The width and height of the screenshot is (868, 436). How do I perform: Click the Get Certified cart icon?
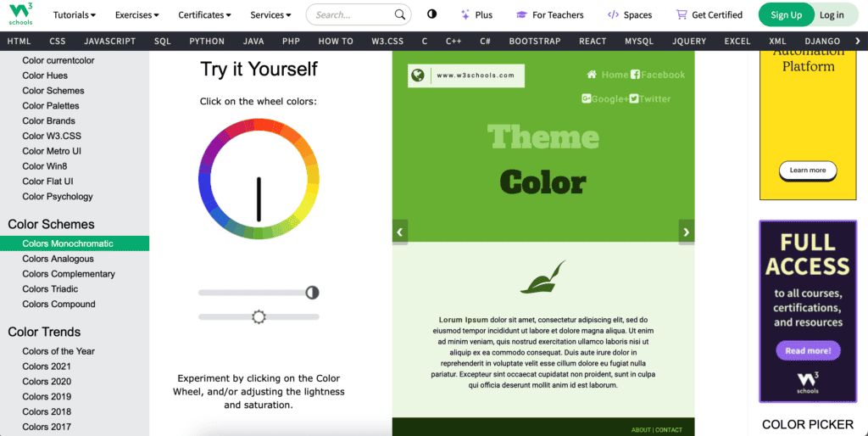pyautogui.click(x=682, y=15)
